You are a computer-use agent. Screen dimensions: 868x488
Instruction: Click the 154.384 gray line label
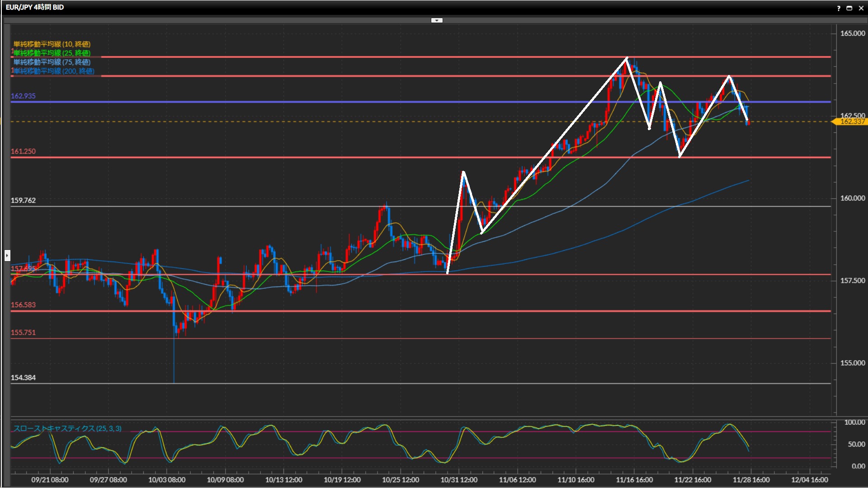[x=23, y=378]
